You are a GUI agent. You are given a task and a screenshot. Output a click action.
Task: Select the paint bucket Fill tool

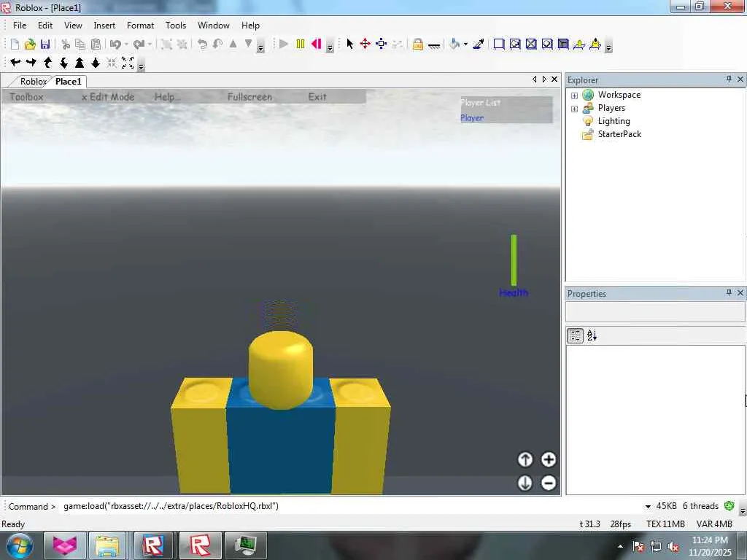click(x=455, y=44)
